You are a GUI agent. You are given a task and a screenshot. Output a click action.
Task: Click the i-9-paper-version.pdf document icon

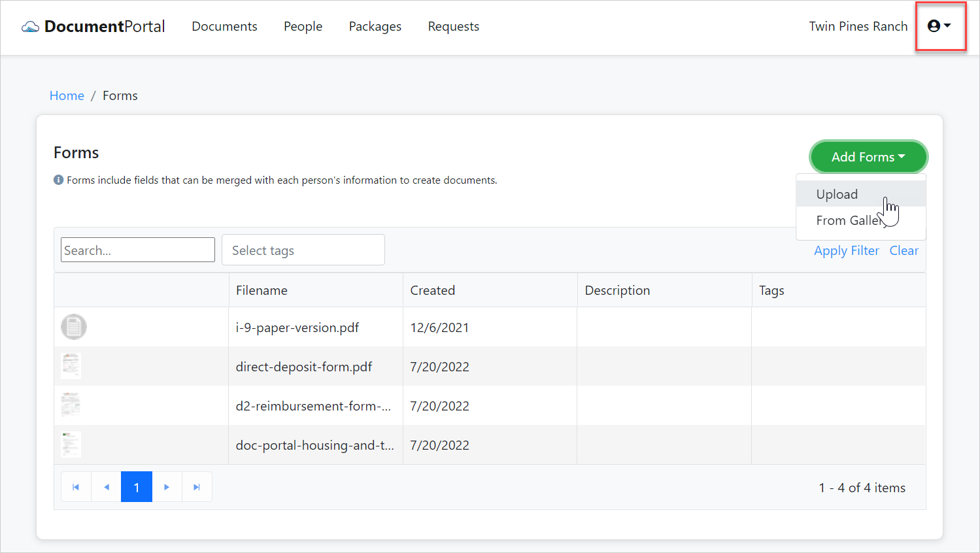(x=73, y=327)
